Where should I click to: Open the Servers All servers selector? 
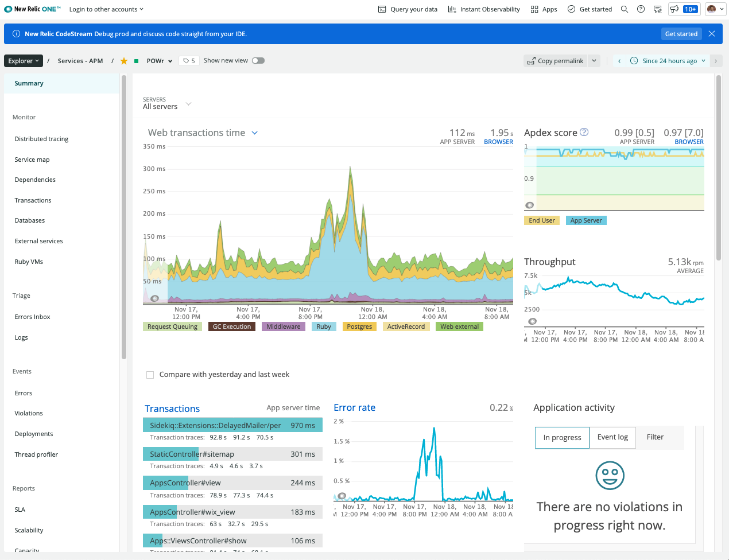[x=166, y=103]
